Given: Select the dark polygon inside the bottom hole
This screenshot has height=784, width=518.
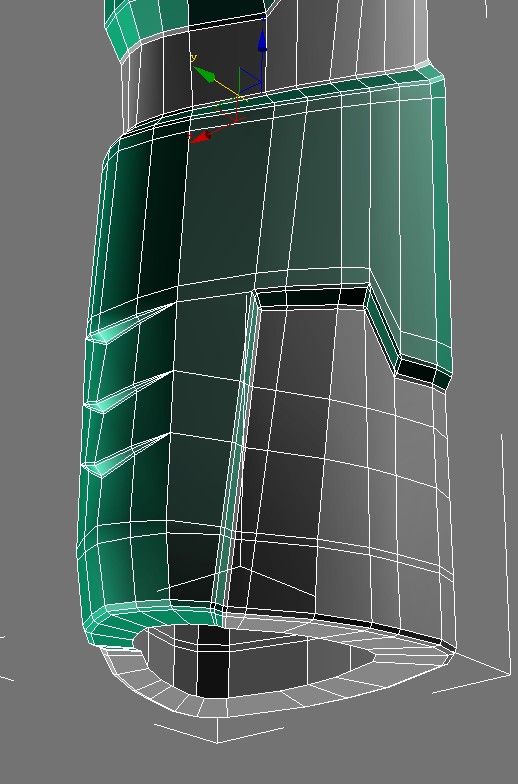Looking at the screenshot, I should click(213, 660).
